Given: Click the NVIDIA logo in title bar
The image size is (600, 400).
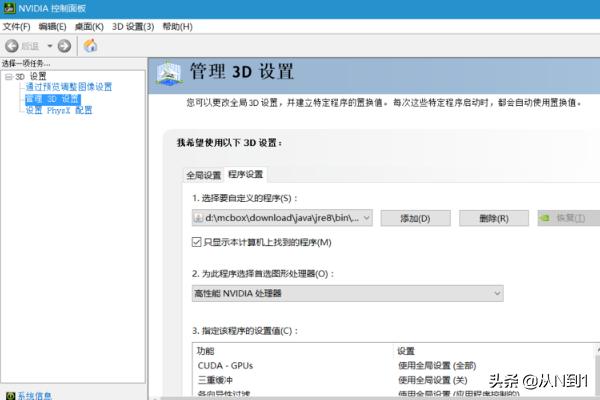Looking at the screenshot, I should tap(10, 8).
